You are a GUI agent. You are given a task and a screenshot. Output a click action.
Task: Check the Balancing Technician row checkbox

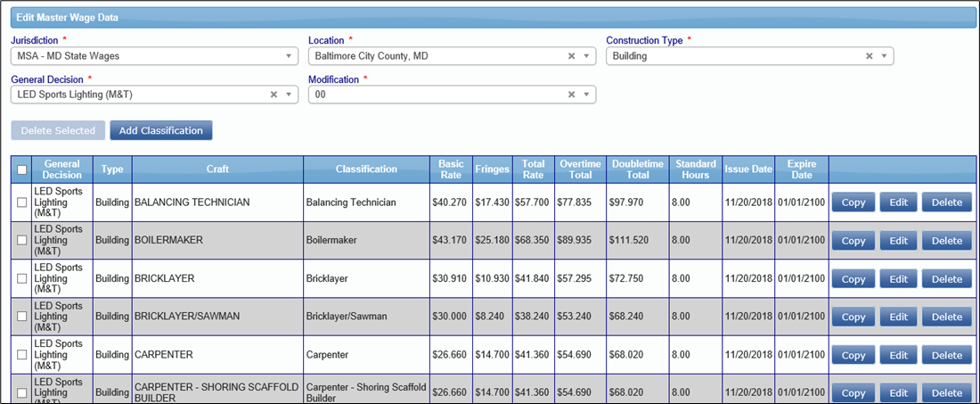pos(22,202)
